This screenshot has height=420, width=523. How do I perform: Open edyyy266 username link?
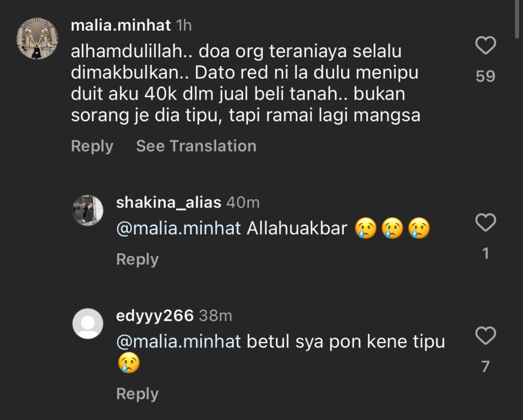(x=155, y=316)
